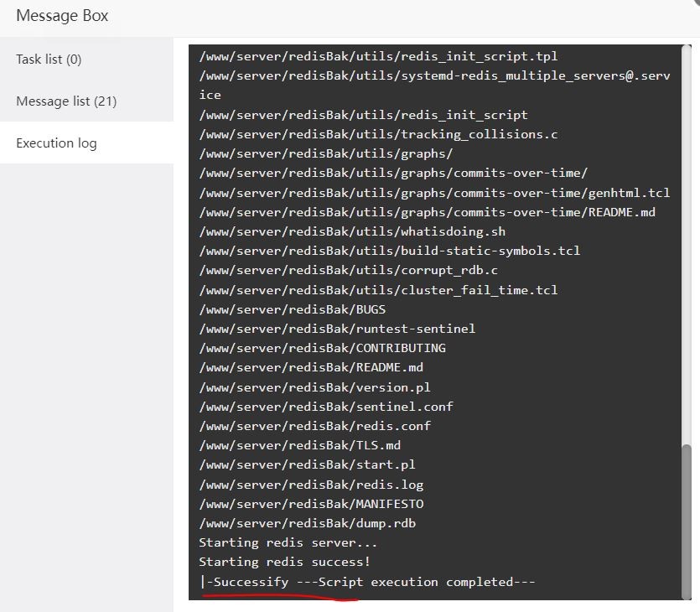Click the redisBak/README.md path line
Screen dimensions: 700x612
(311, 367)
